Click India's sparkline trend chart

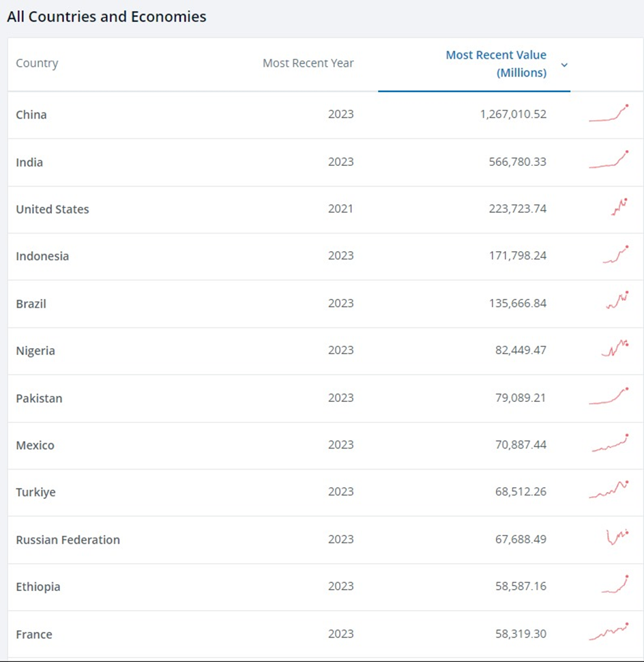click(x=609, y=161)
